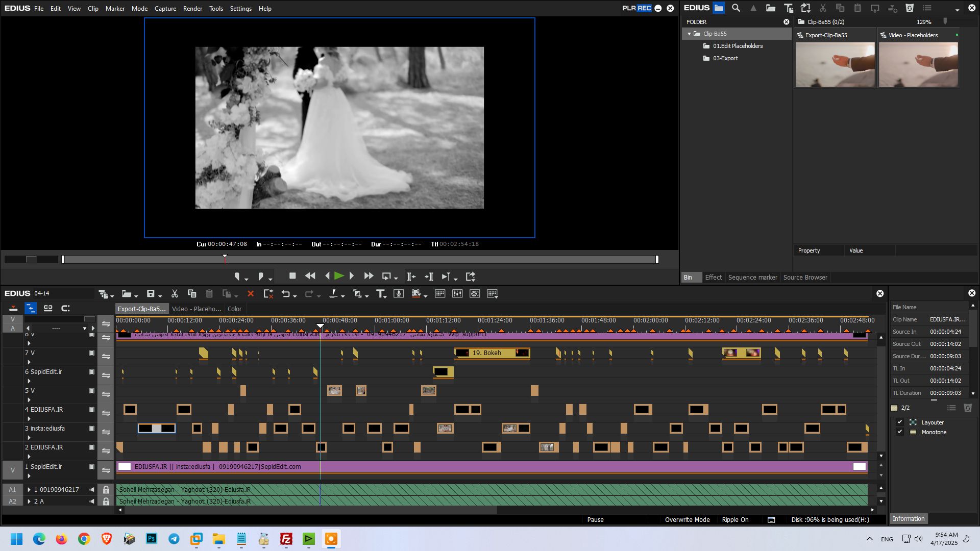Open the Set In point dropdown arrow

coord(247,279)
